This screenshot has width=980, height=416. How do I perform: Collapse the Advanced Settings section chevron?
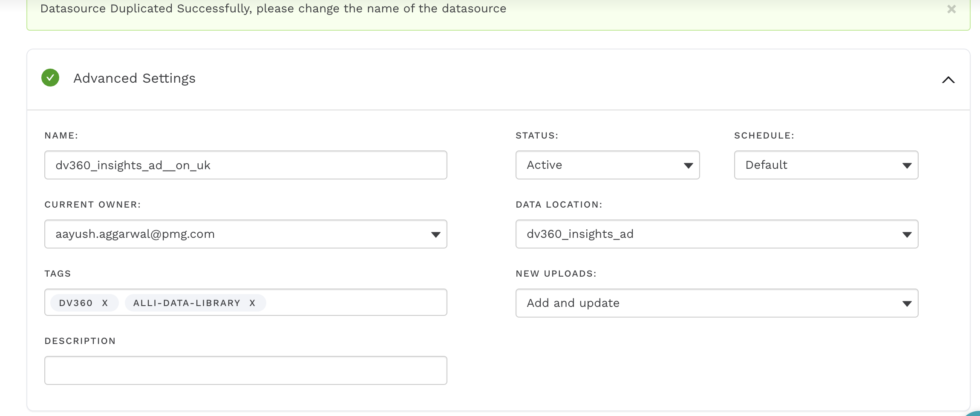(x=948, y=80)
